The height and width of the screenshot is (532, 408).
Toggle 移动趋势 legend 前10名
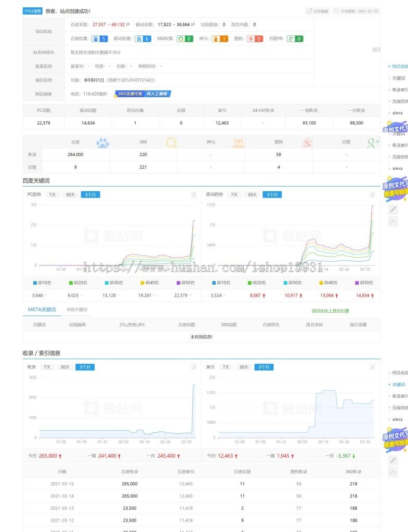(221, 283)
